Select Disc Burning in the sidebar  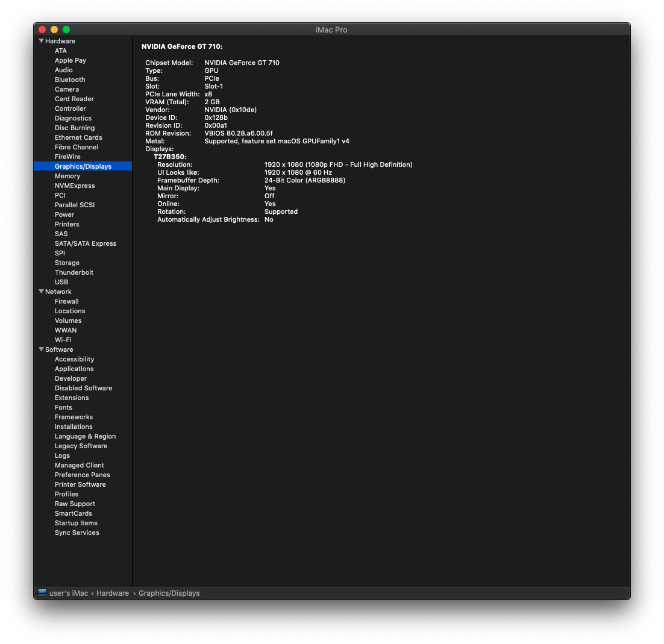tap(75, 128)
